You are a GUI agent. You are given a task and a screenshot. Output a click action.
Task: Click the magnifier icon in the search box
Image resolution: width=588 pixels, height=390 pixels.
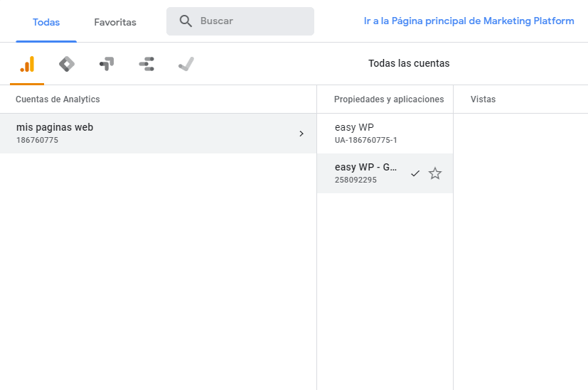186,21
